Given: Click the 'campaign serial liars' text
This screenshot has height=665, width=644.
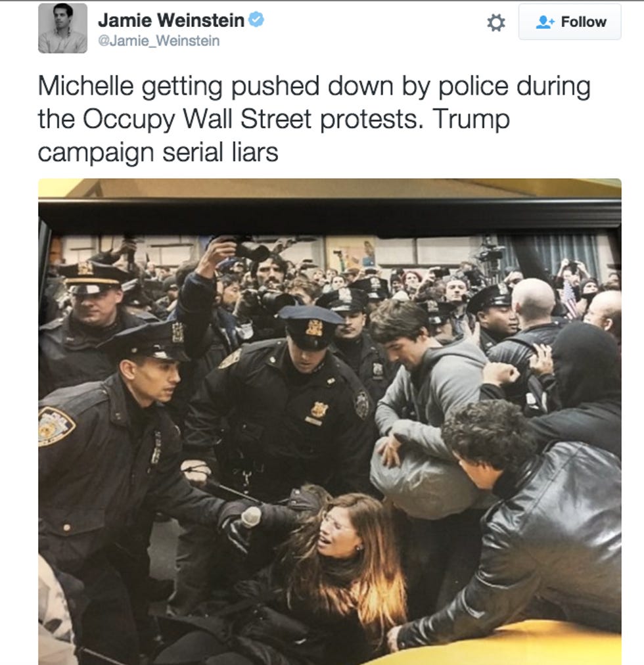Looking at the screenshot, I should (x=158, y=152).
